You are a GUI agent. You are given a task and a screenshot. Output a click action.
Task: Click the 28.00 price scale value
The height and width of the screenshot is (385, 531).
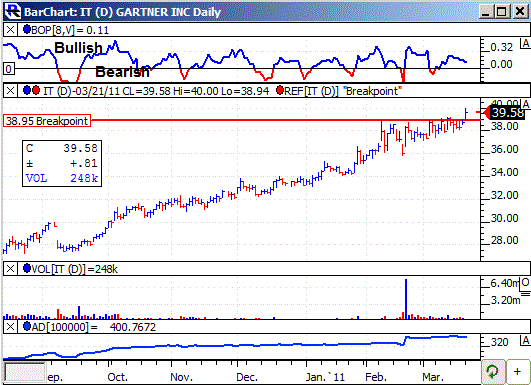tap(505, 240)
